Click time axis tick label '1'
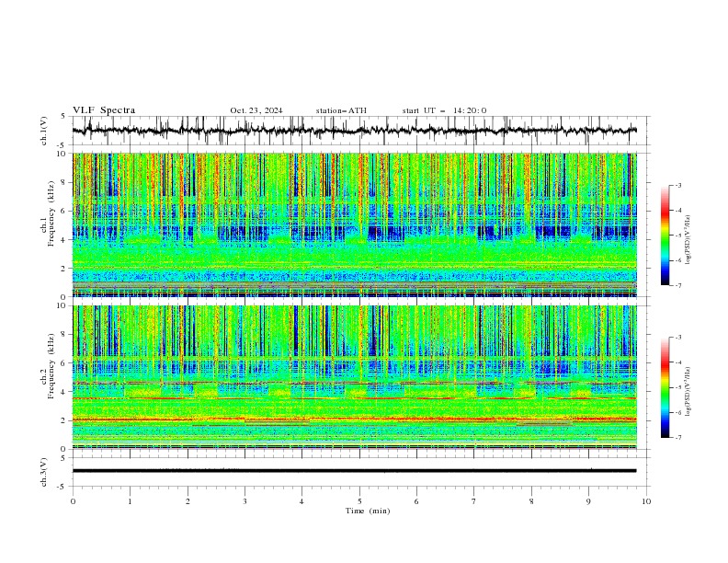 [x=130, y=501]
